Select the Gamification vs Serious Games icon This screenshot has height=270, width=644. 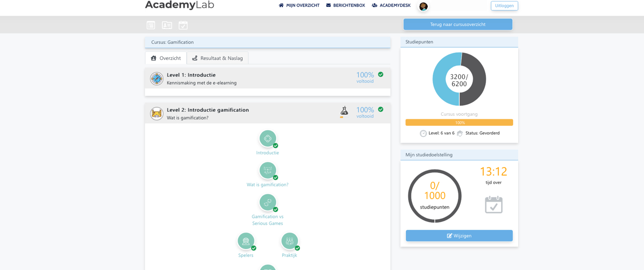pyautogui.click(x=268, y=203)
